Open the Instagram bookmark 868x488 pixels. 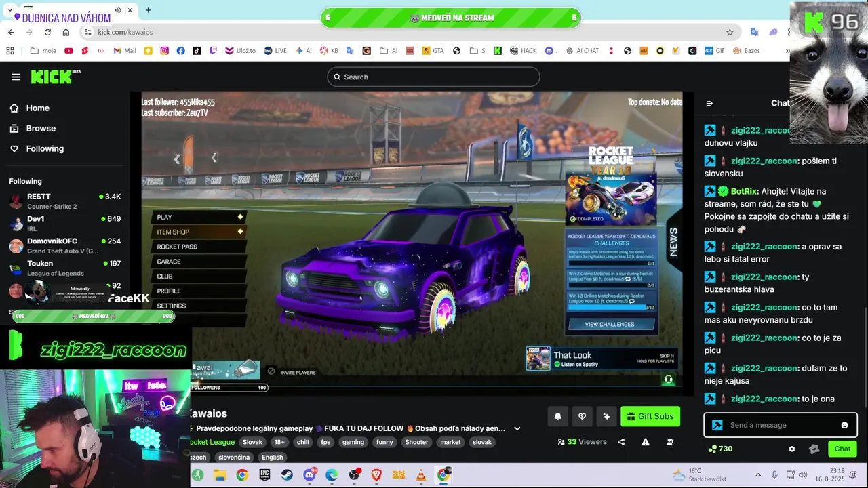pyautogui.click(x=165, y=51)
